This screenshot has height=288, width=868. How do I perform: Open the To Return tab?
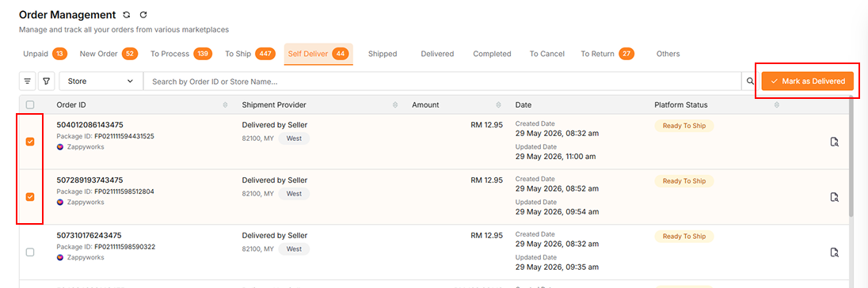607,54
